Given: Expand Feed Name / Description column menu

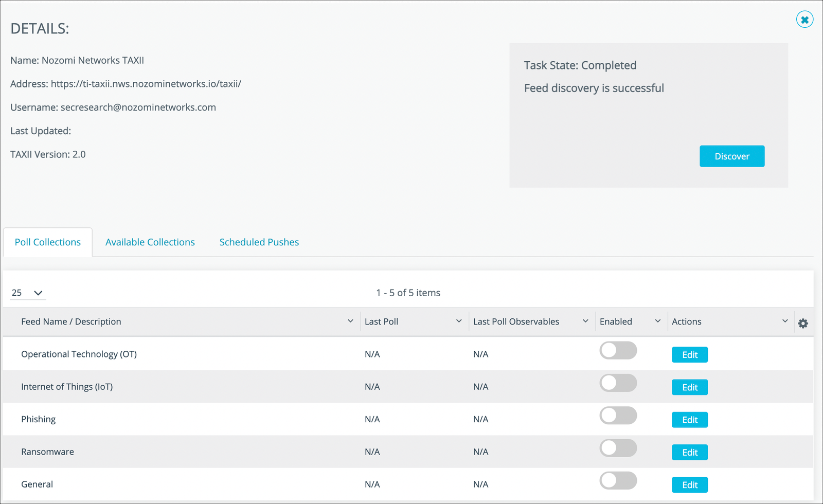Looking at the screenshot, I should 350,321.
